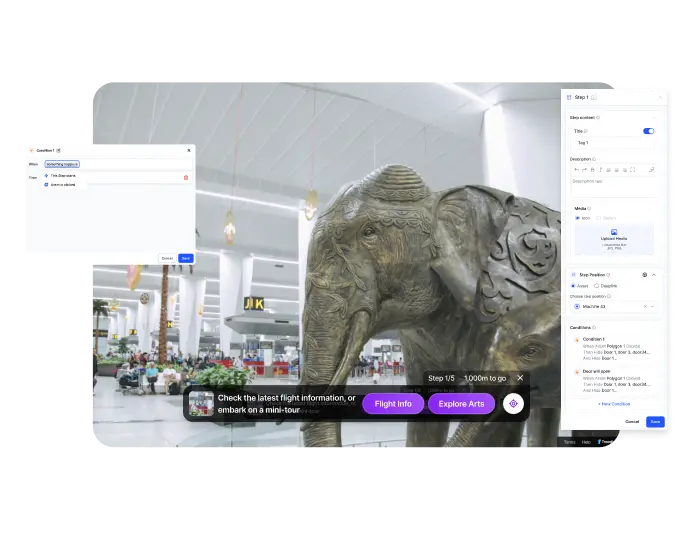This screenshot has width=696, height=560.
Task: Click the Conditions info icon
Action: point(594,327)
